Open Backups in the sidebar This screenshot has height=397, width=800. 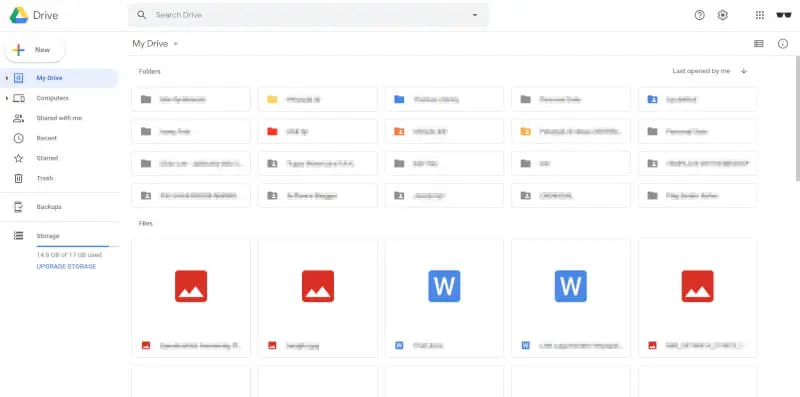coord(48,207)
